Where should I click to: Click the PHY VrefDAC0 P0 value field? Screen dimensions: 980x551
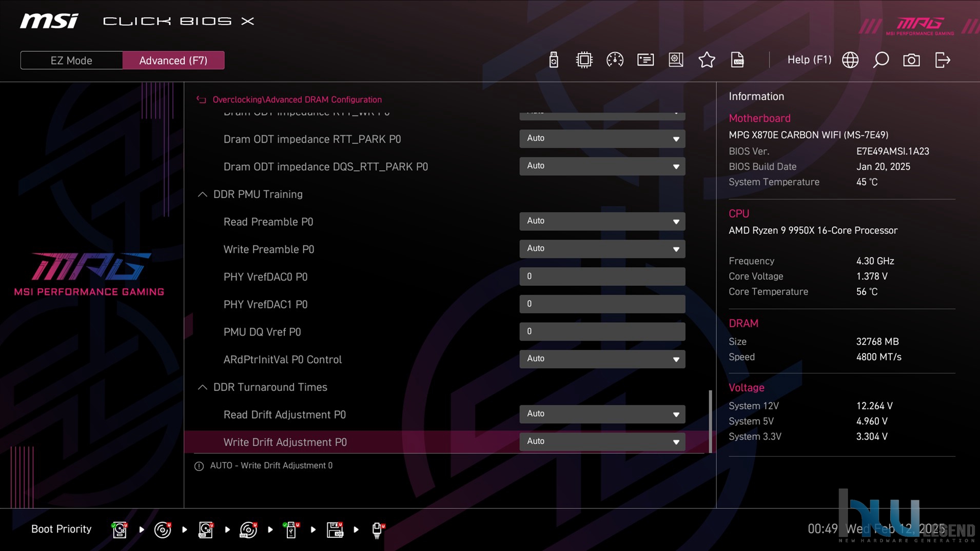click(x=602, y=277)
